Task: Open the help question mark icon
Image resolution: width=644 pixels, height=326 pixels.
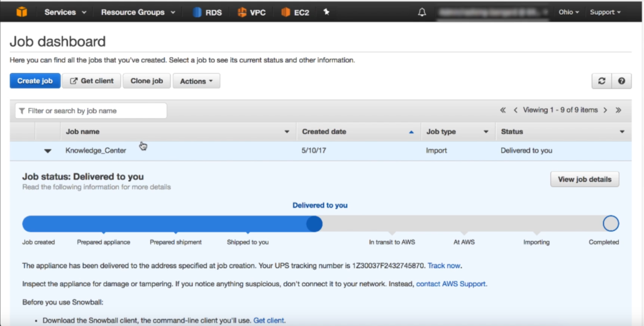Action: click(x=621, y=81)
